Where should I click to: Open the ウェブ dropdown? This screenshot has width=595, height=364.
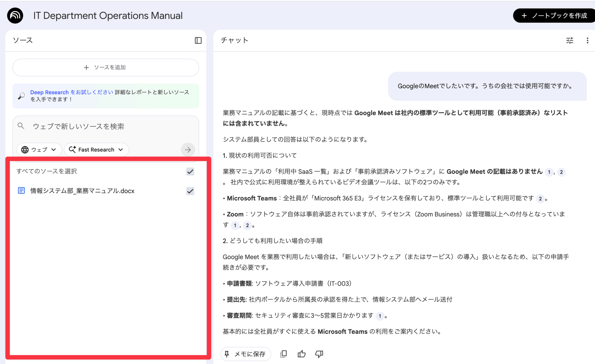point(39,149)
